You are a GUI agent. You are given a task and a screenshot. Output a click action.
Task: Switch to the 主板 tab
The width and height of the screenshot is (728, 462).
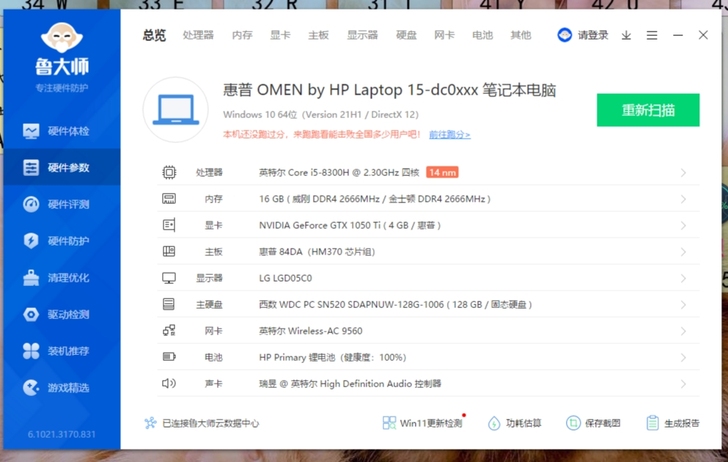point(318,35)
